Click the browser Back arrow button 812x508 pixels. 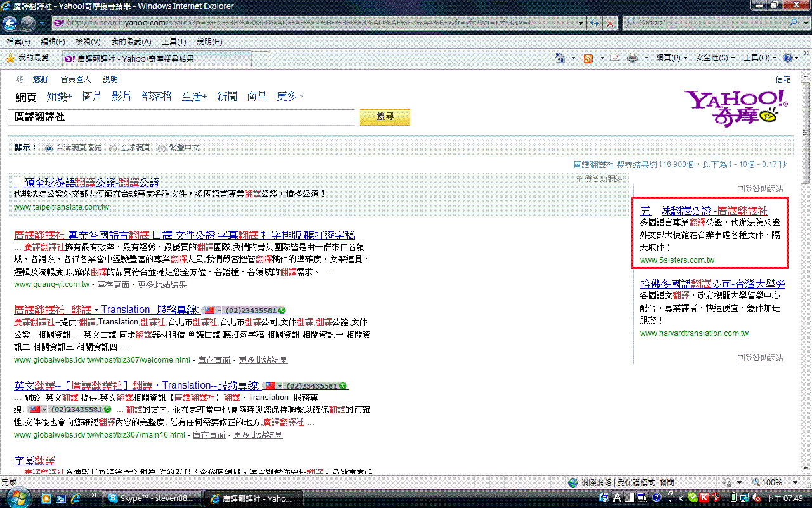tap(10, 23)
